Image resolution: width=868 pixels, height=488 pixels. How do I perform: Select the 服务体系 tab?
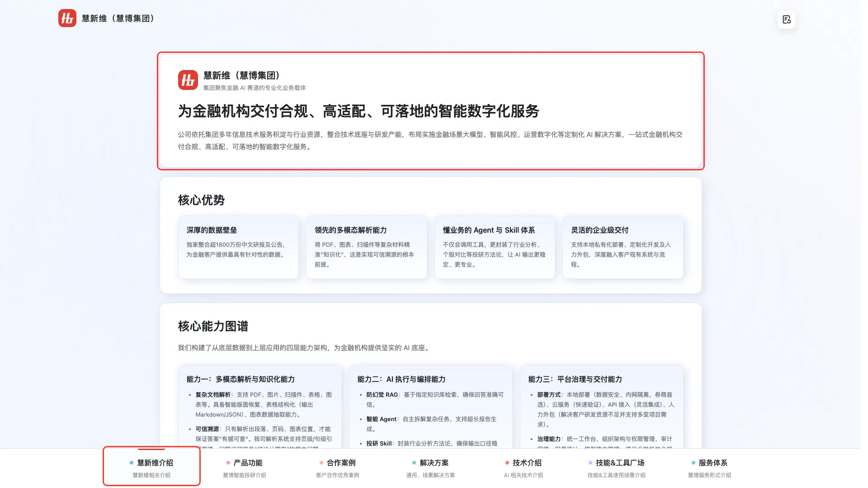710,468
